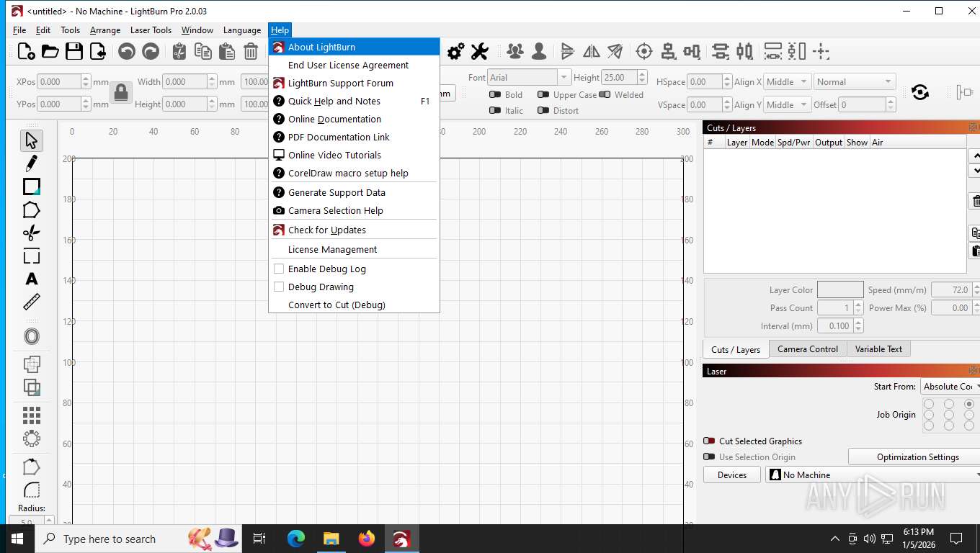Open the No Machine device dropdown
The width and height of the screenshot is (980, 553).
pos(873,475)
